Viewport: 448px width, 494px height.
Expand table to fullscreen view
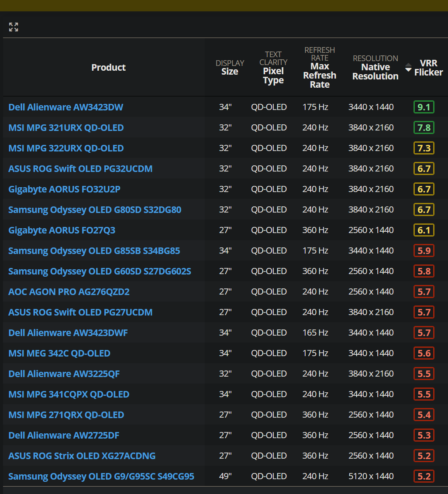point(14,27)
